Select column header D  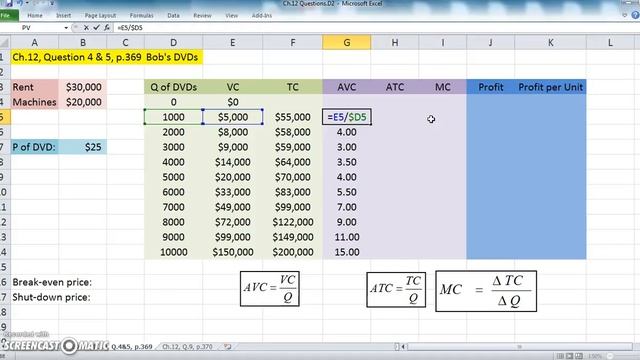click(173, 42)
